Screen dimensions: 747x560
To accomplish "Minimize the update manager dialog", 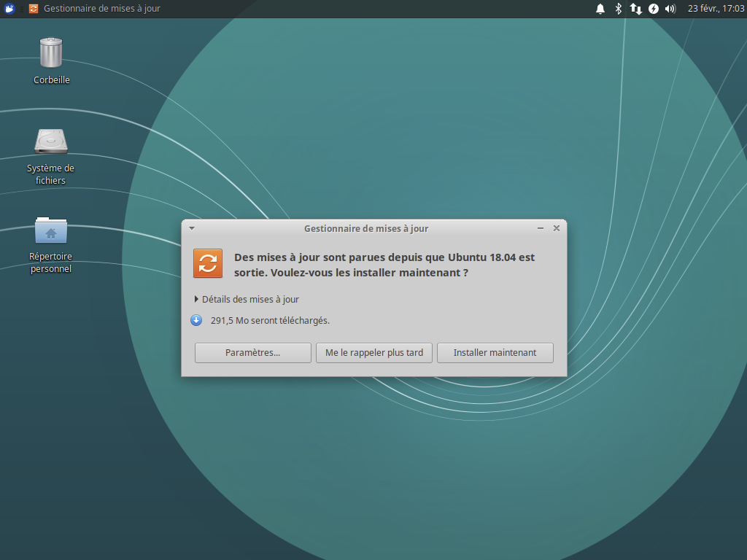I will [x=541, y=228].
